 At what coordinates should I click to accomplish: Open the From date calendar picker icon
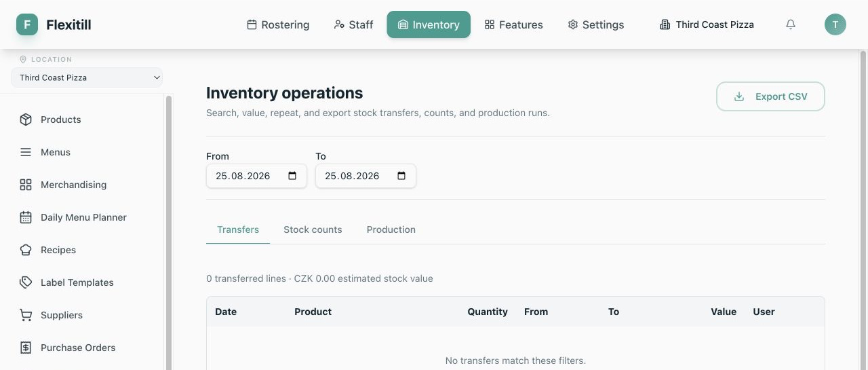pos(292,176)
